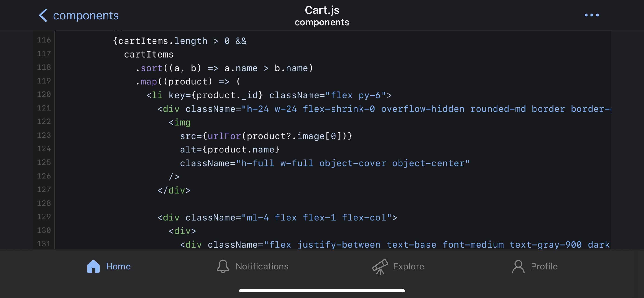Tap the bell icon to check alerts
Screen dimensions: 644x298
tap(223, 266)
